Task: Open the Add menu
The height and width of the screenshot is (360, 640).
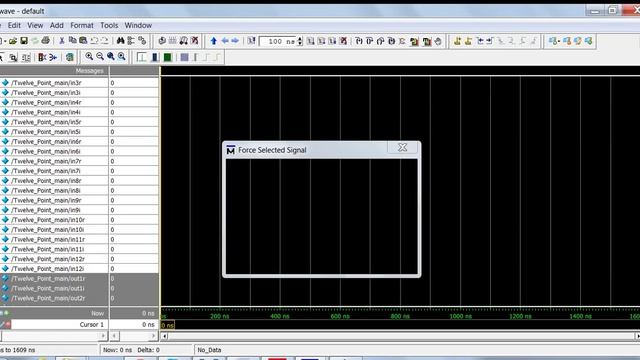Action: pyautogui.click(x=57, y=25)
